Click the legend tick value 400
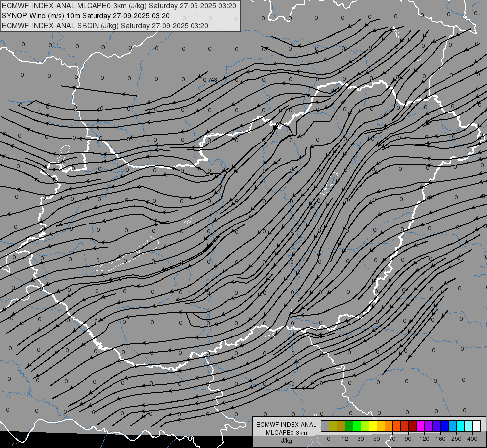This screenshot has width=487, height=448. click(x=472, y=439)
